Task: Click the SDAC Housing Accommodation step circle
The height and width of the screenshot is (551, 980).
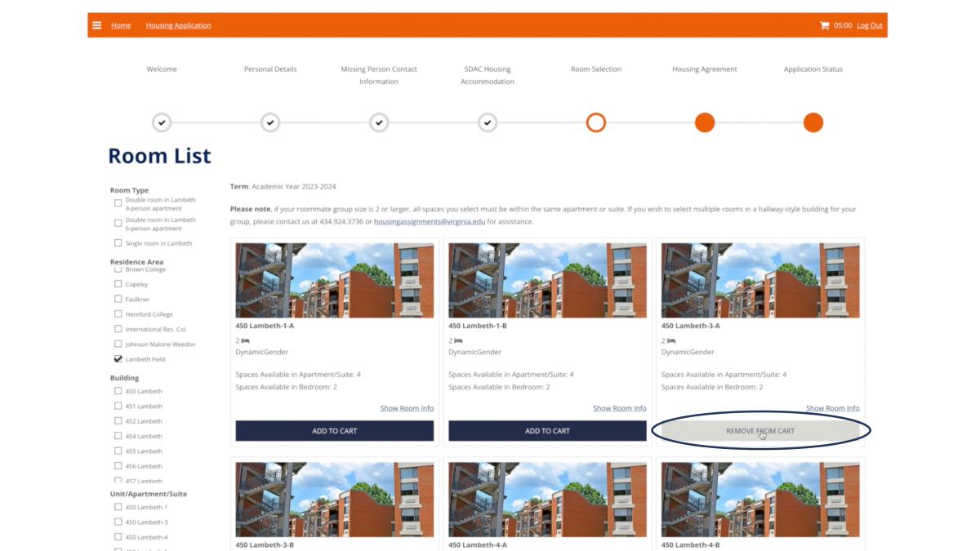Action: [488, 122]
